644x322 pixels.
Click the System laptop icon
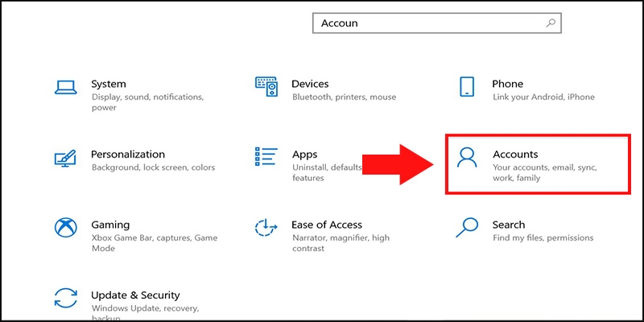tap(66, 88)
